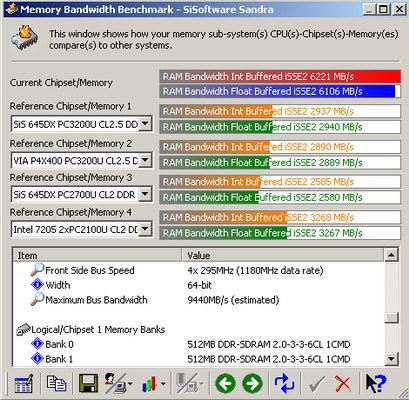Click the blue RAM Bandwidth Float 6106 MB/s bar
409x400 pixels.
point(280,91)
